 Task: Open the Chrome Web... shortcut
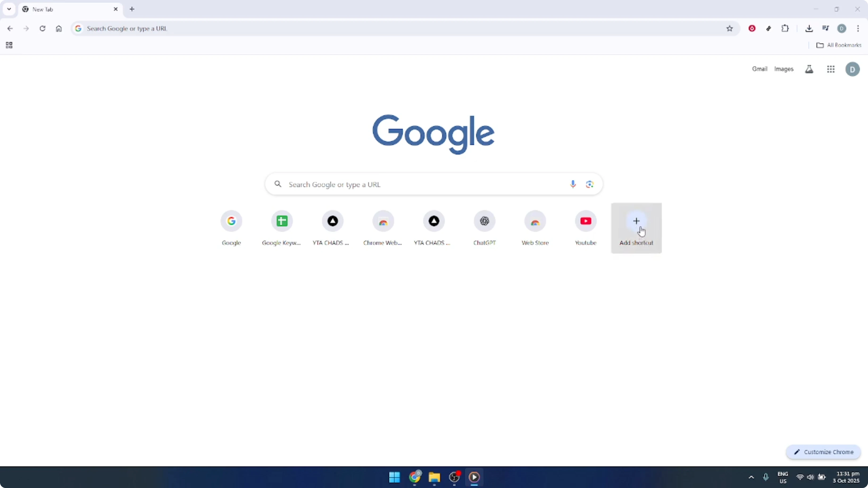(383, 228)
